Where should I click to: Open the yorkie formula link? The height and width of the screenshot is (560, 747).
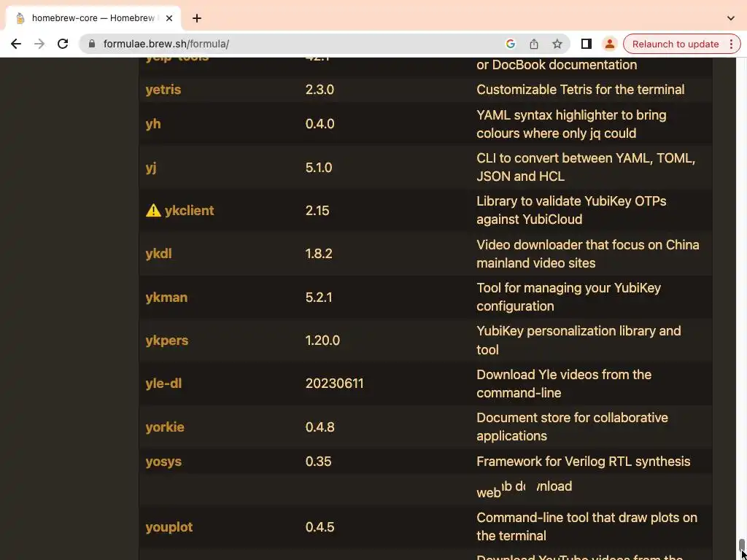165,427
